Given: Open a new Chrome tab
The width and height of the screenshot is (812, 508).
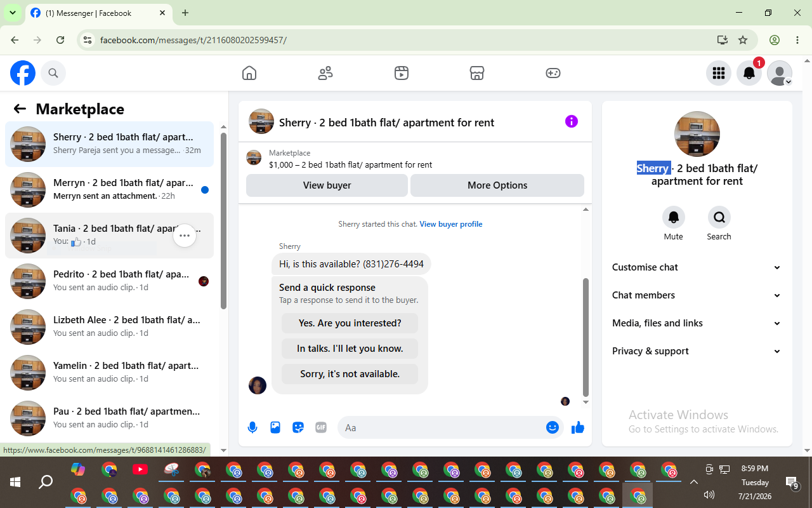Looking at the screenshot, I should pos(185,13).
